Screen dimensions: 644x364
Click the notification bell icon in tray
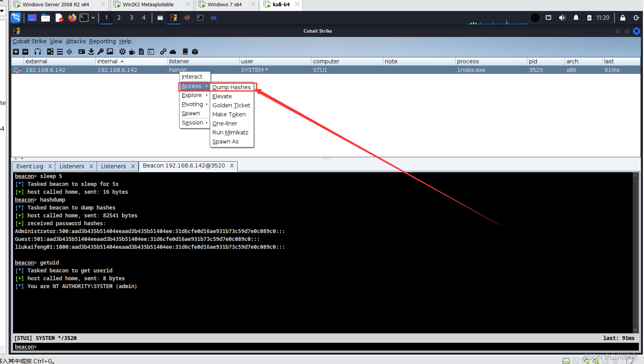(576, 18)
